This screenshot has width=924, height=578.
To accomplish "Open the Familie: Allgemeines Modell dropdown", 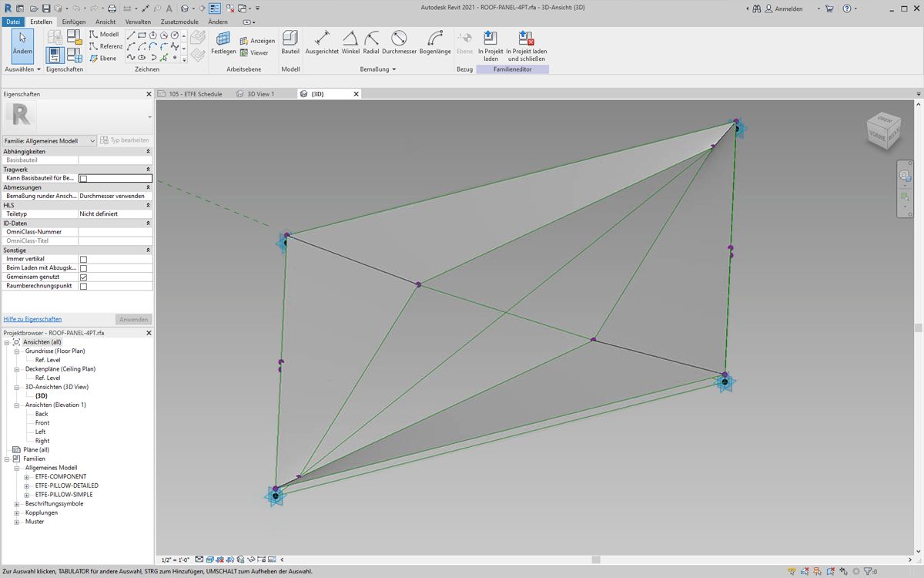I will pyautogui.click(x=49, y=140).
